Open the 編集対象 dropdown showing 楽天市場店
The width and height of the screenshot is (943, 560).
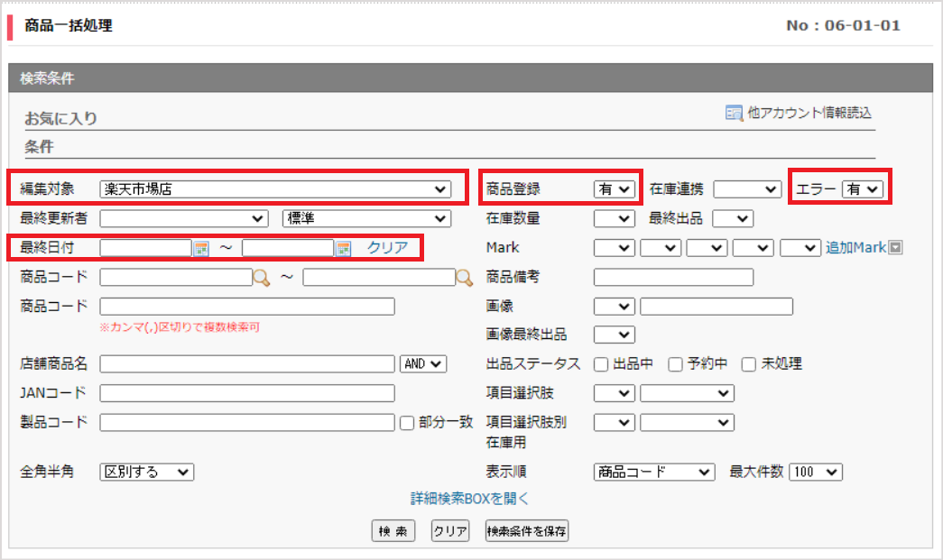click(275, 189)
